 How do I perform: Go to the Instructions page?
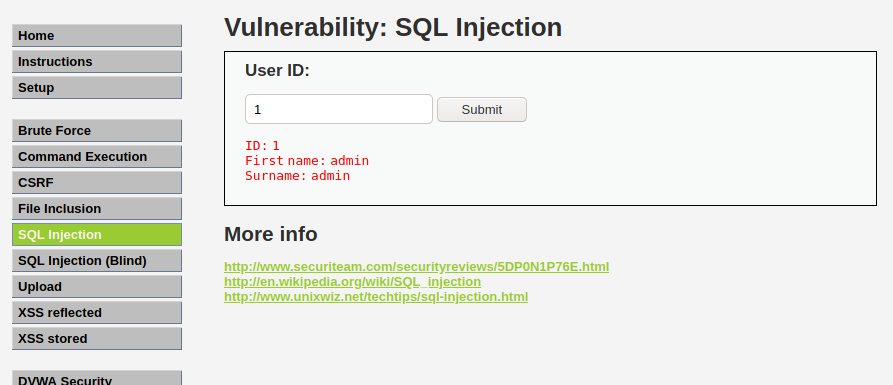tap(97, 62)
